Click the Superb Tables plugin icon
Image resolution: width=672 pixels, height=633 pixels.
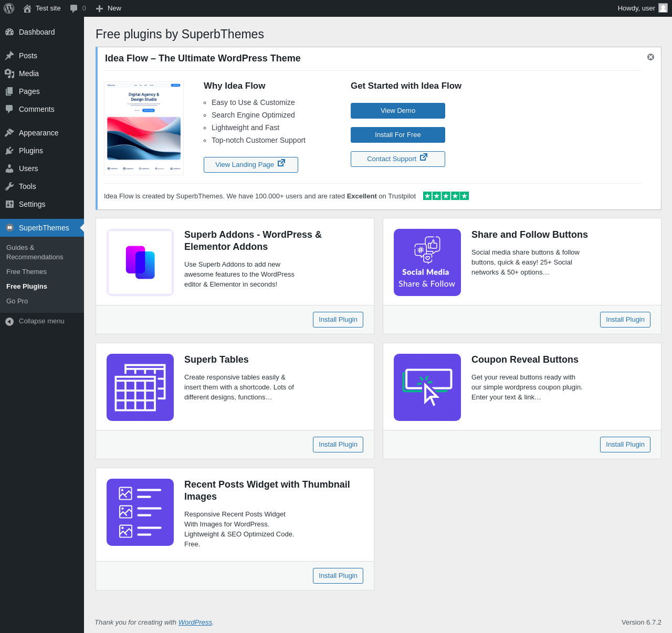140,387
